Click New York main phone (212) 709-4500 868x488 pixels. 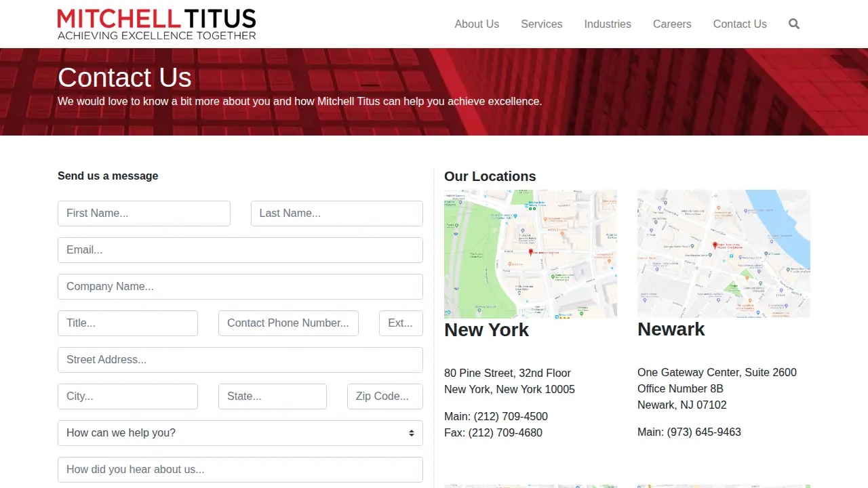pos(511,416)
